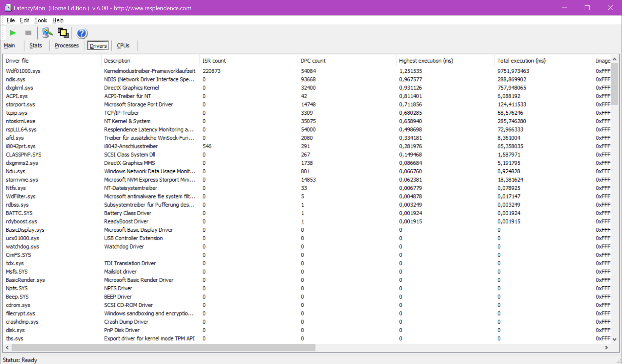Viewport: 622px width, 364px height.
Task: Sort by the ISR count column header
Action: click(x=249, y=61)
